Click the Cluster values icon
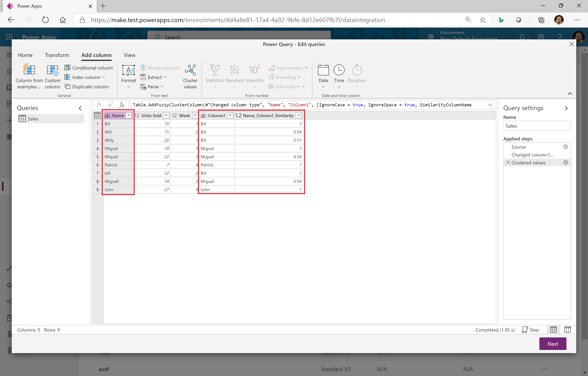The width and height of the screenshot is (588, 376). point(190,70)
